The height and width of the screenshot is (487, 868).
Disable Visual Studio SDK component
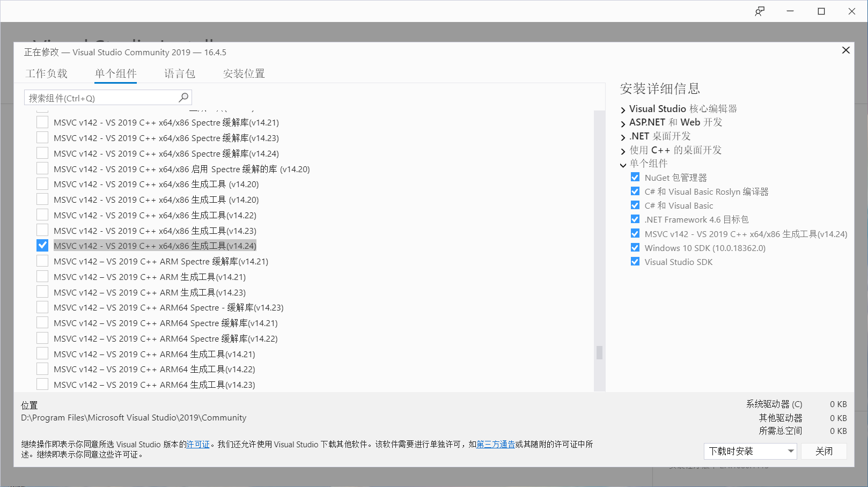pyautogui.click(x=635, y=261)
